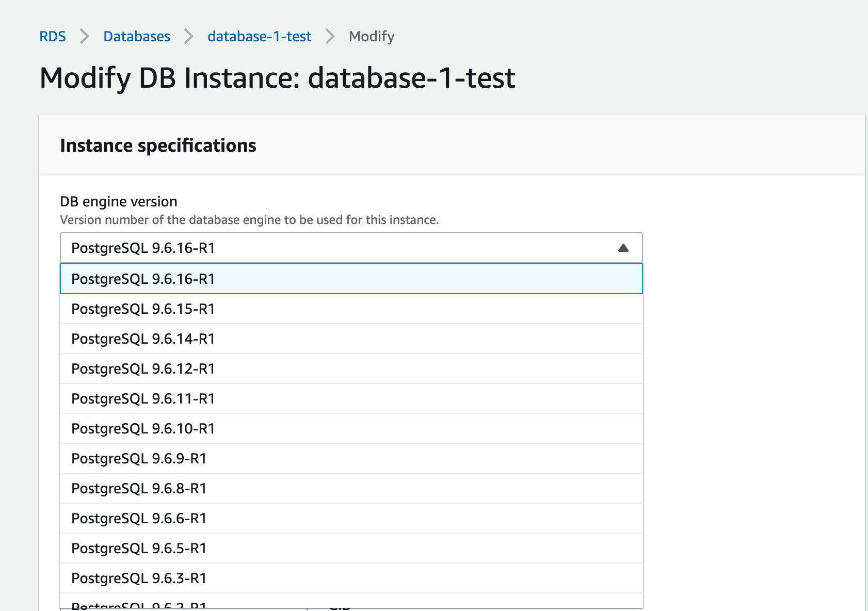Click the DB engine version label
Image resolution: width=868 pixels, height=611 pixels.
[119, 202]
